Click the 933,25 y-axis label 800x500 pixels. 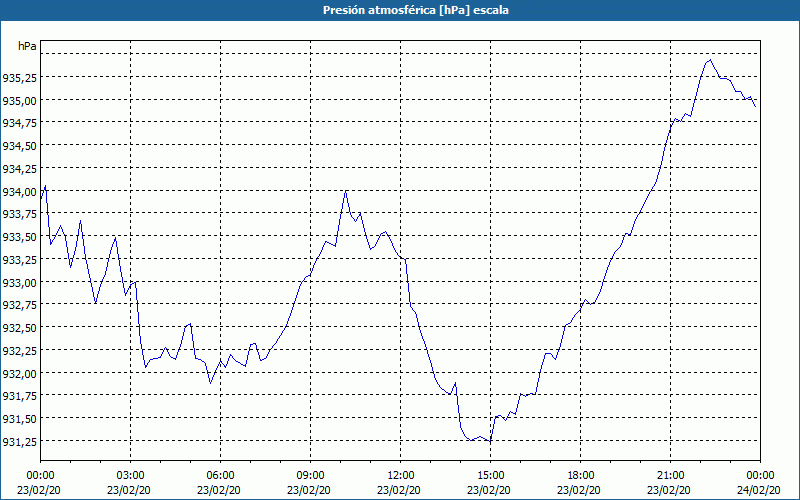click(19, 260)
